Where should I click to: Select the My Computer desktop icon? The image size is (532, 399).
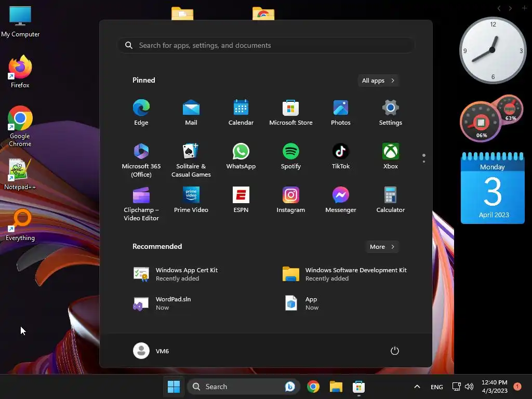[20, 21]
